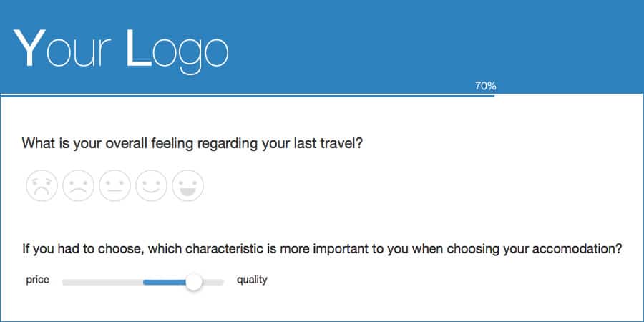Click the blue filled slider segment
Viewport: 644px width, 322px height.
click(x=163, y=283)
